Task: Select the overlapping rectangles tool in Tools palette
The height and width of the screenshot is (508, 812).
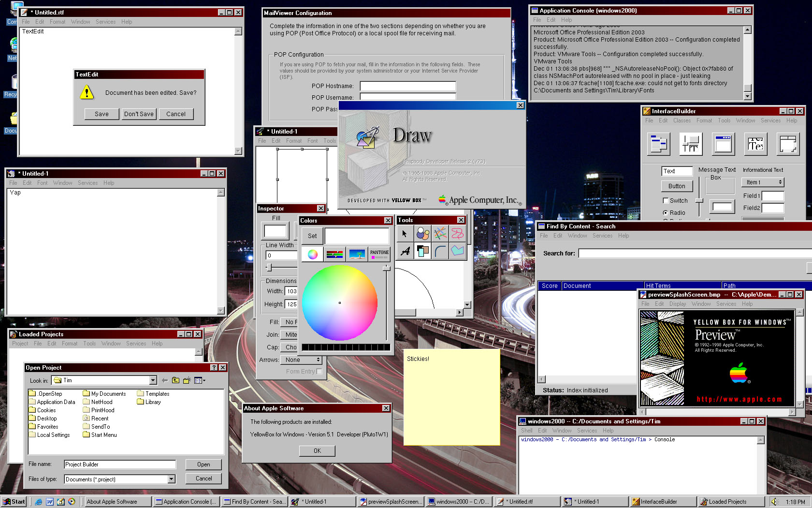Action: pos(422,251)
